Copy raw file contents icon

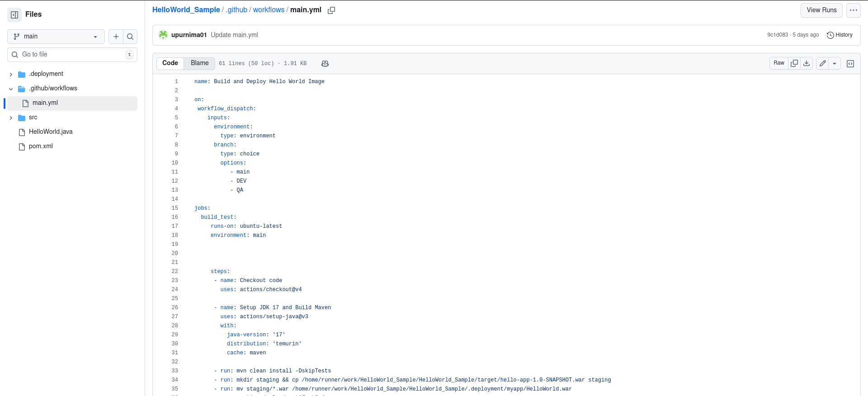794,63
